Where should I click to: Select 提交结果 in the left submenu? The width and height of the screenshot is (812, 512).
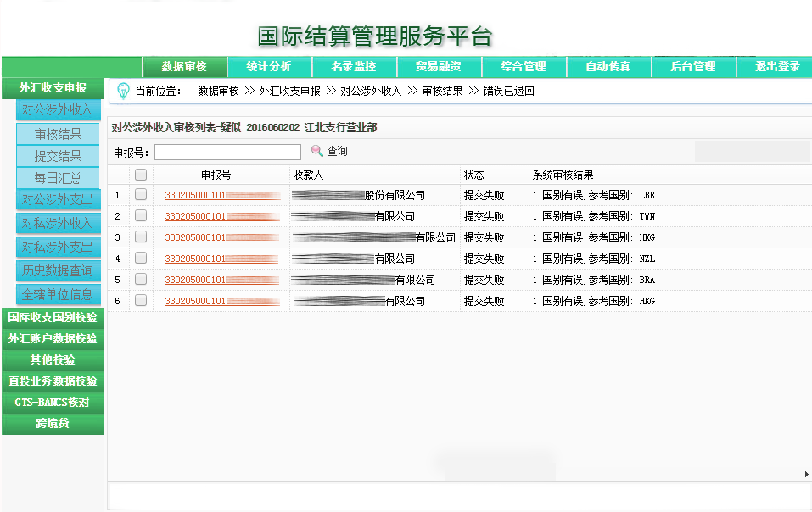(59, 156)
